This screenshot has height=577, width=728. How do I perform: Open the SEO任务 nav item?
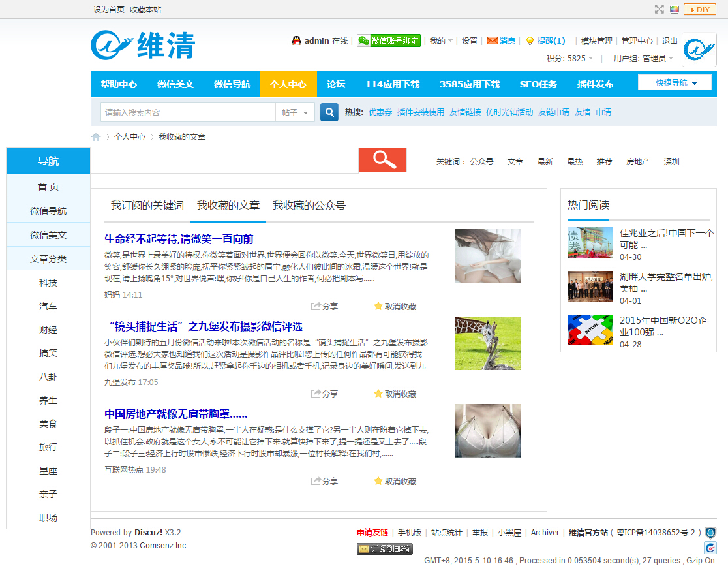(x=538, y=84)
